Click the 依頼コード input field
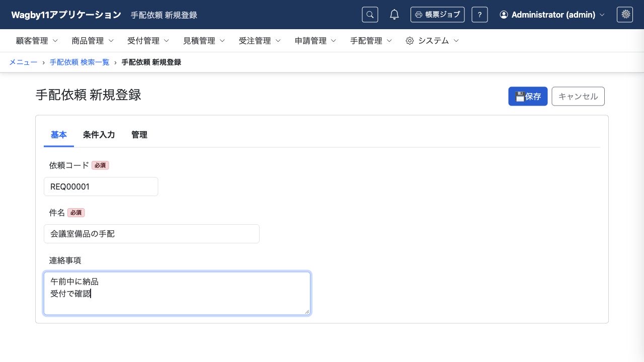 click(101, 187)
